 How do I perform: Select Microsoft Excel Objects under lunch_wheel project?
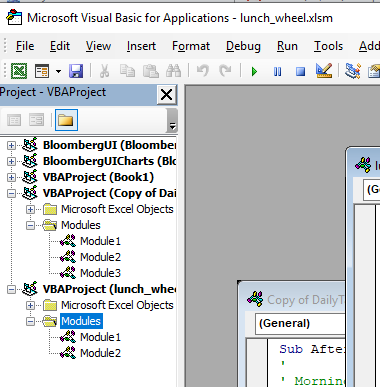point(117,305)
